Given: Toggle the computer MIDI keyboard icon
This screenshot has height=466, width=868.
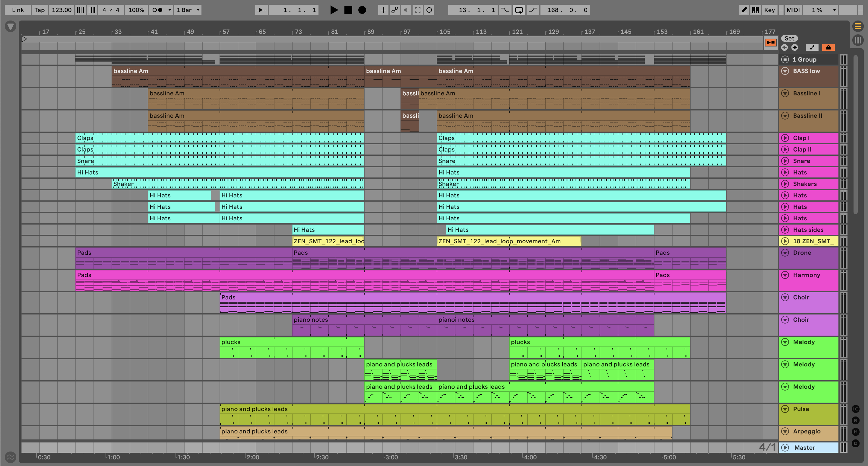Looking at the screenshot, I should tap(756, 10).
